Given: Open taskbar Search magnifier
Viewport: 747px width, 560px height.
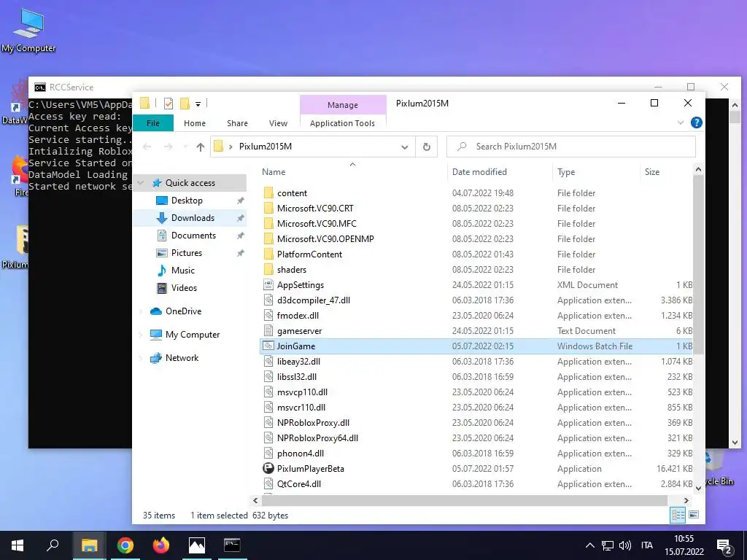Looking at the screenshot, I should [53, 545].
